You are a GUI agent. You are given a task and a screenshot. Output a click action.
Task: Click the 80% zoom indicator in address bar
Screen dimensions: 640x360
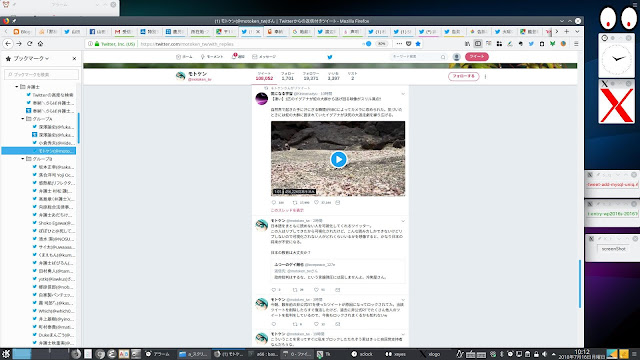tap(381, 44)
